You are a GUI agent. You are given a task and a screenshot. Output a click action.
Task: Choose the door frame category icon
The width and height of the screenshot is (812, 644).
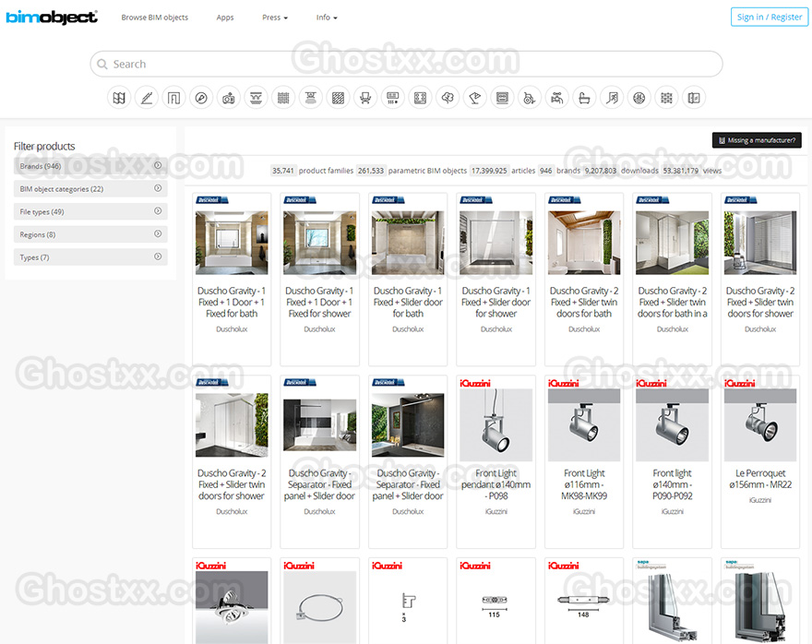coord(174,98)
